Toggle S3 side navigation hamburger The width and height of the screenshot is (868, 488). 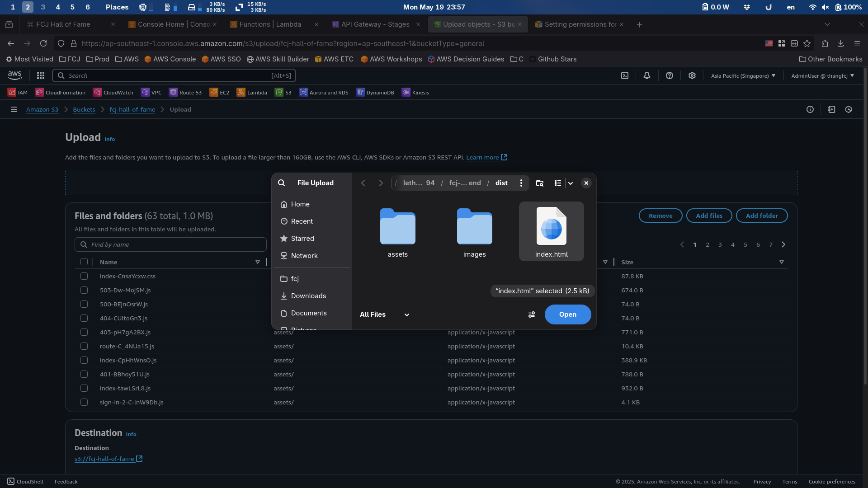coord(14,109)
